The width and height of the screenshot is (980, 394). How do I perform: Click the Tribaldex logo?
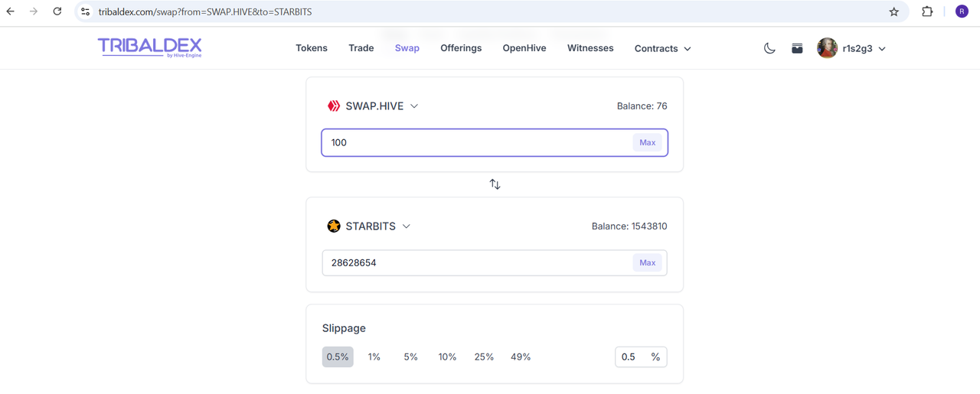(149, 47)
